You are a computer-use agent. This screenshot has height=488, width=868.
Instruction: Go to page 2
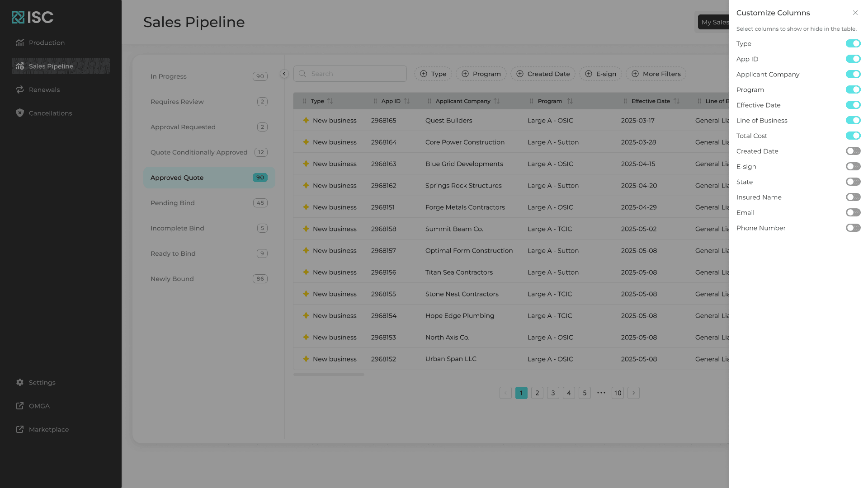(x=537, y=393)
